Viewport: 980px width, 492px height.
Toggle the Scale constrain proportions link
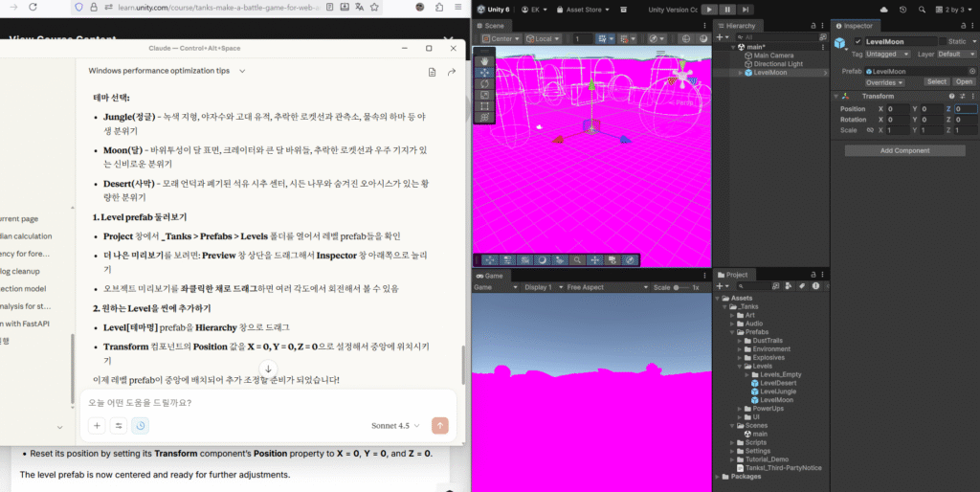[x=870, y=130]
